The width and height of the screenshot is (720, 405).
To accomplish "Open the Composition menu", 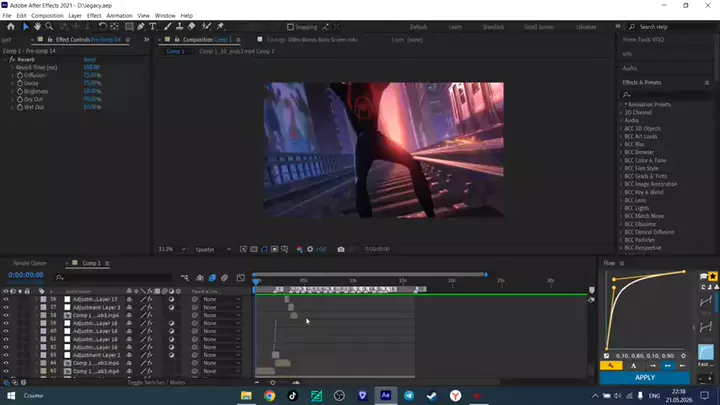I will (47, 16).
